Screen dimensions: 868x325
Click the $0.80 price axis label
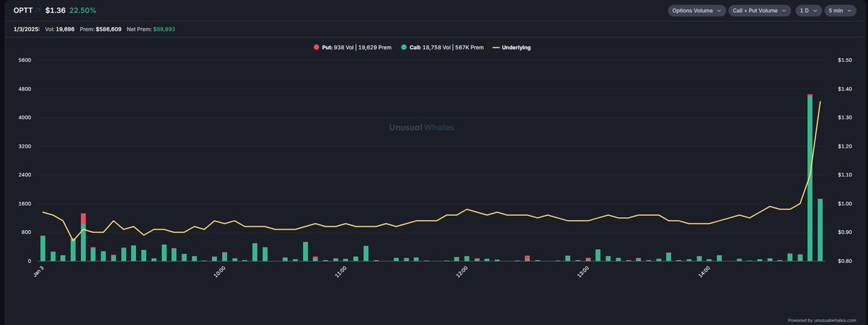coord(845,261)
